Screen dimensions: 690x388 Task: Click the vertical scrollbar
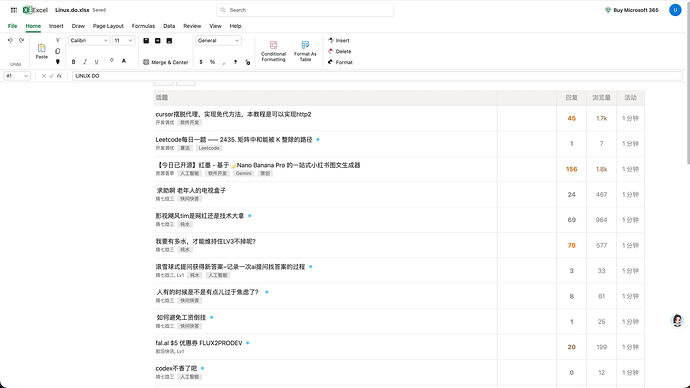[687, 82]
